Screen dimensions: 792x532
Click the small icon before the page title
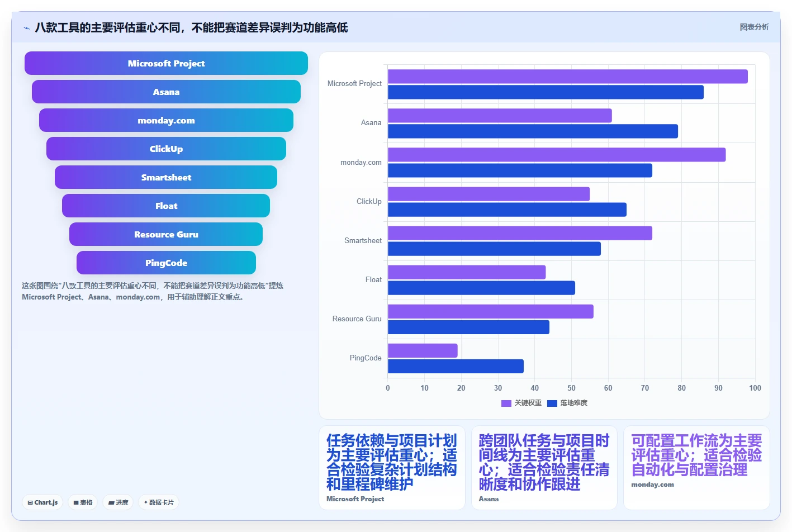point(27,28)
